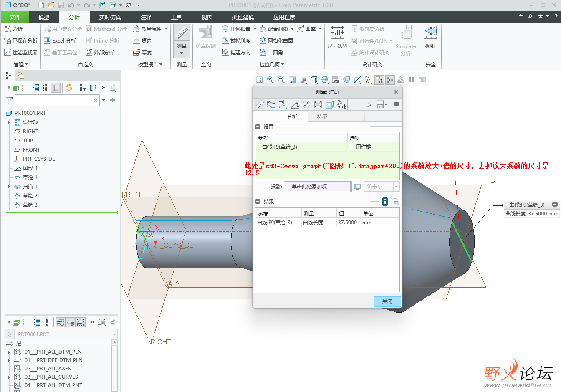The width and height of the screenshot is (561, 392).
Task: Select the Volume measure tool
Action: click(330, 104)
